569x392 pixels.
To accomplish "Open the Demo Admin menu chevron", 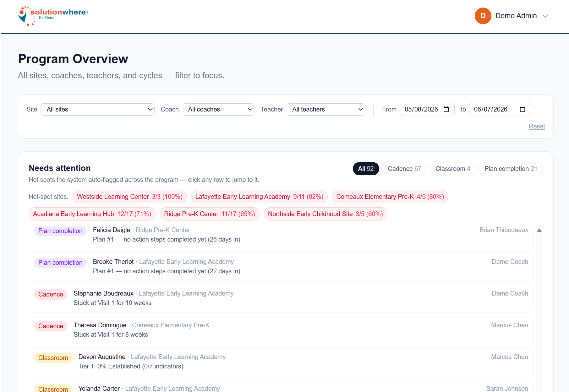I will (x=545, y=16).
